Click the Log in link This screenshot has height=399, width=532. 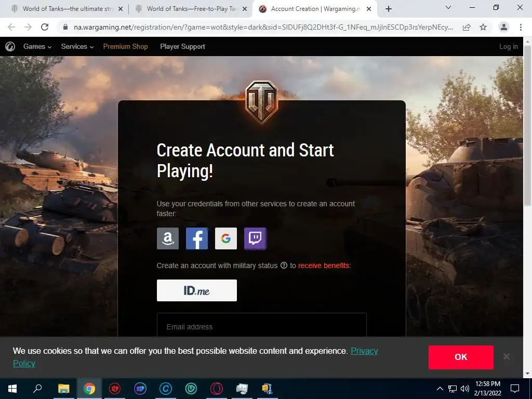tap(509, 46)
